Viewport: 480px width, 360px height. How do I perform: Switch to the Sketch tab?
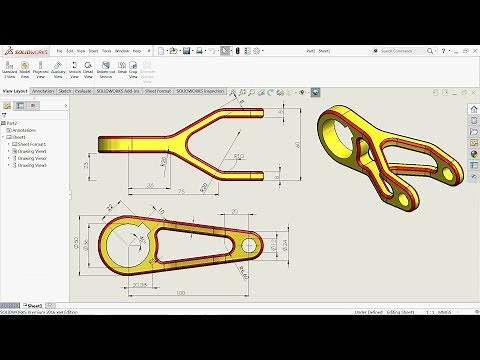65,91
